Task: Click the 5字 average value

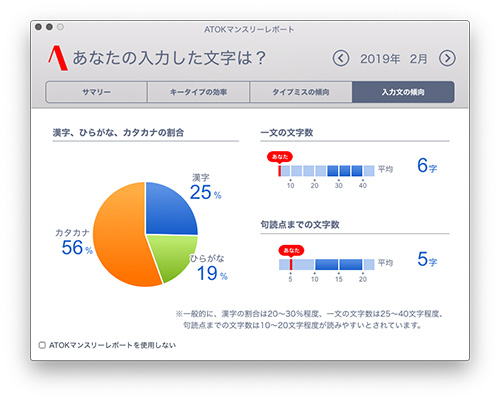Action: pos(427,259)
